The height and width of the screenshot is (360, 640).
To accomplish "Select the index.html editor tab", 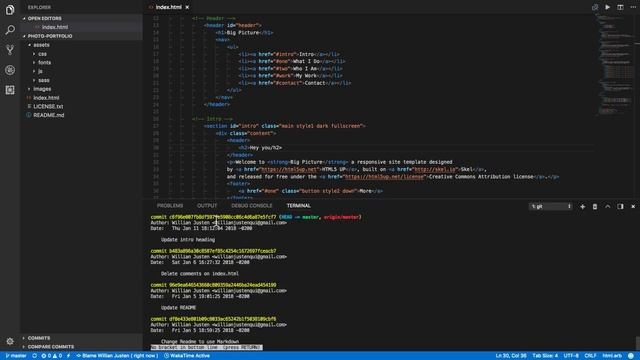I will (169, 7).
